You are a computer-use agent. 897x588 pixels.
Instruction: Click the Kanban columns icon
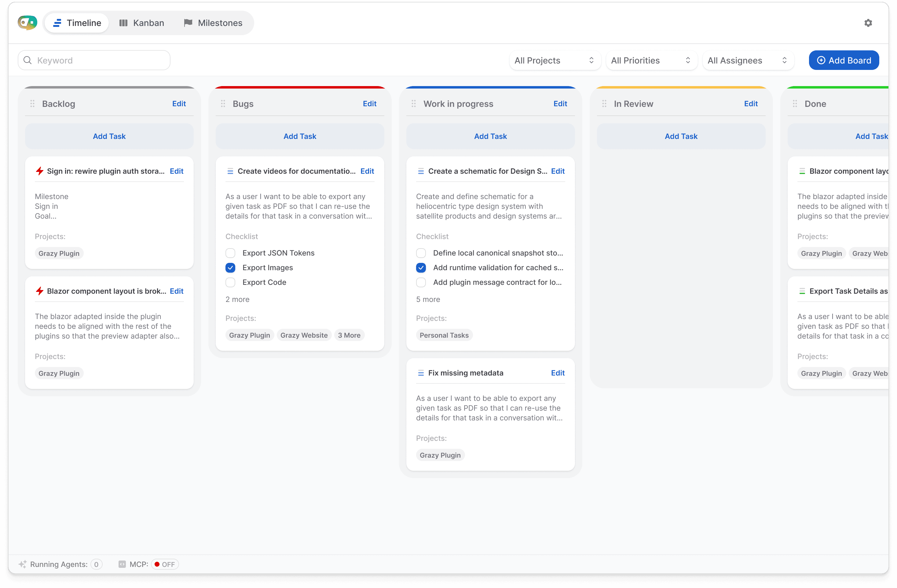123,23
